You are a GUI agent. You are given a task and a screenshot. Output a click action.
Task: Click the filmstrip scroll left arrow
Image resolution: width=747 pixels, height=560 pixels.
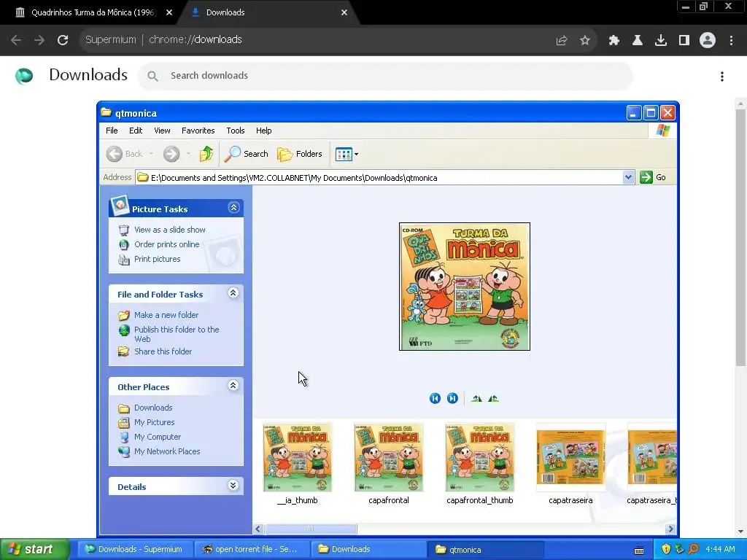tap(258, 529)
